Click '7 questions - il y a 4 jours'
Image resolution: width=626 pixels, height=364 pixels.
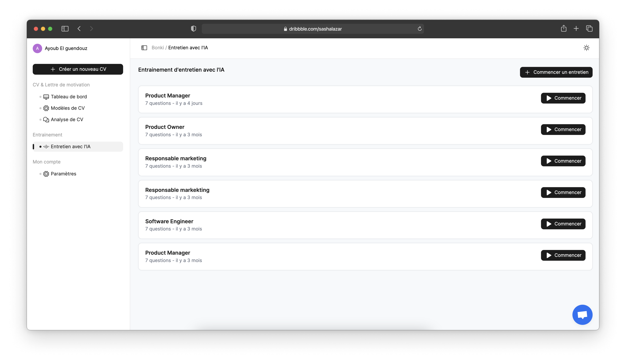[x=174, y=103]
